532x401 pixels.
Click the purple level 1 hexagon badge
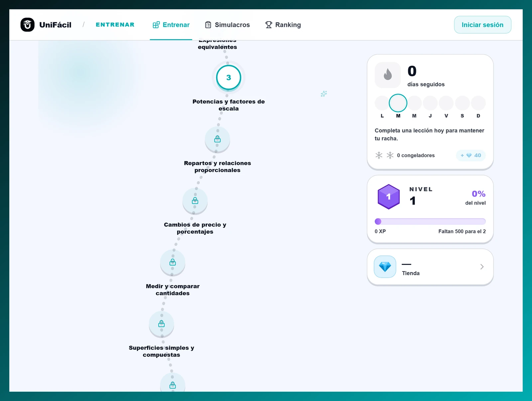pyautogui.click(x=389, y=197)
